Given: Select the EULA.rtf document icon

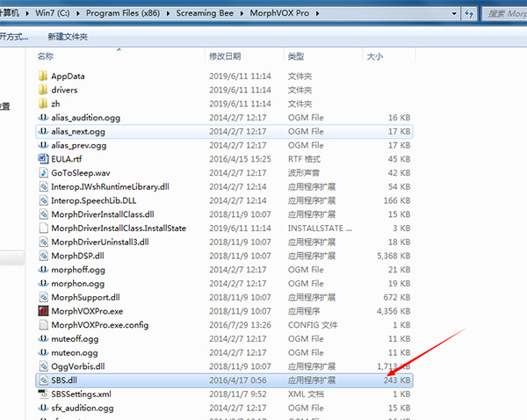Looking at the screenshot, I should 43,159.
